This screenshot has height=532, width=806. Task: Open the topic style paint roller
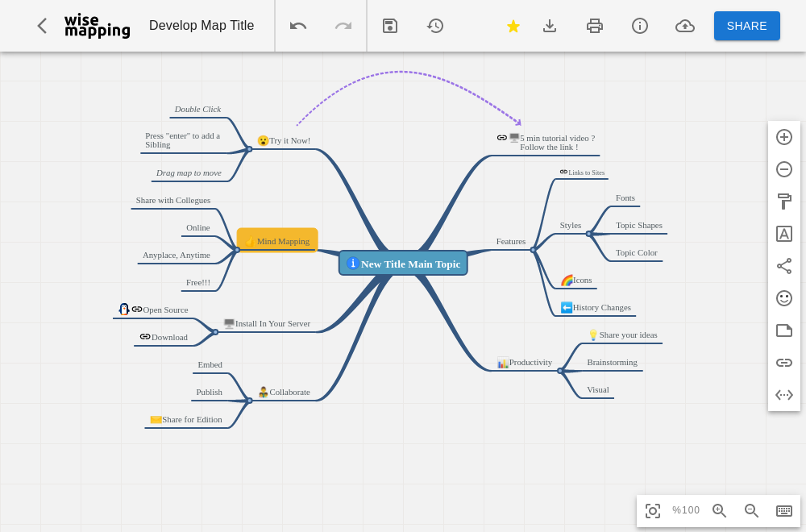(x=784, y=202)
